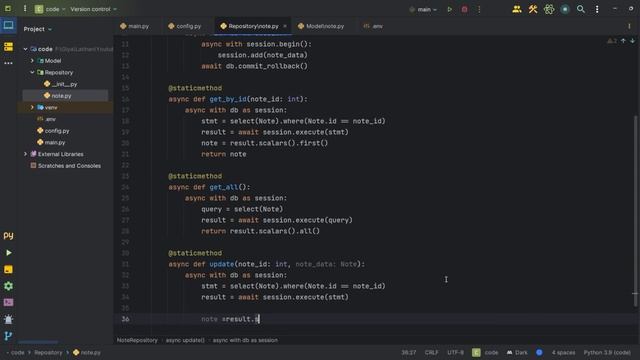Screen dimensions: 640x360
Task: Collapse the code root folder
Action: pyautogui.click(x=25, y=49)
